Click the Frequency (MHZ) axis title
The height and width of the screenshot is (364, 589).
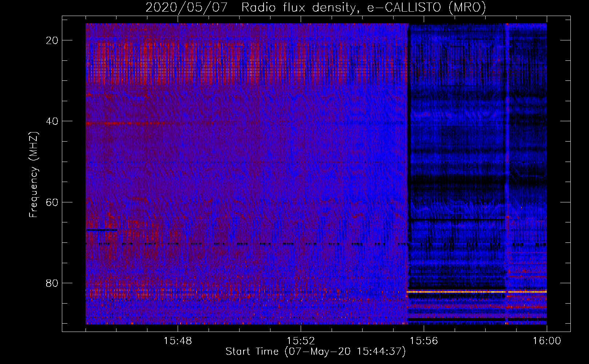(x=33, y=174)
